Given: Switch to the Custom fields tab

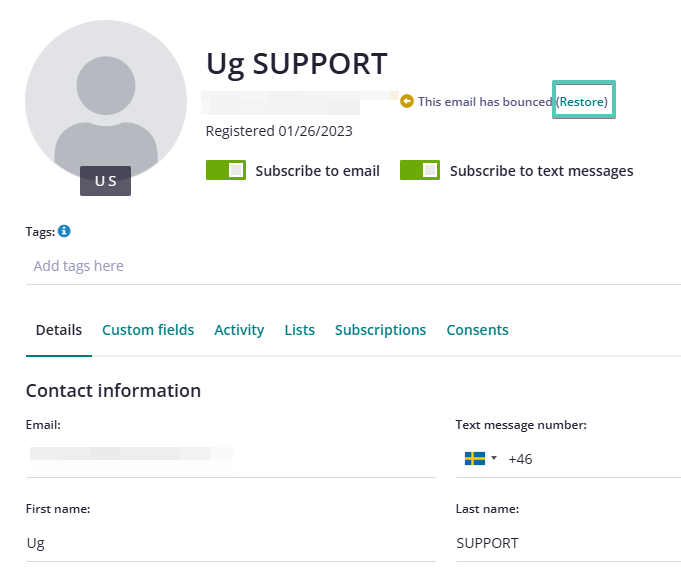Looking at the screenshot, I should (x=148, y=330).
